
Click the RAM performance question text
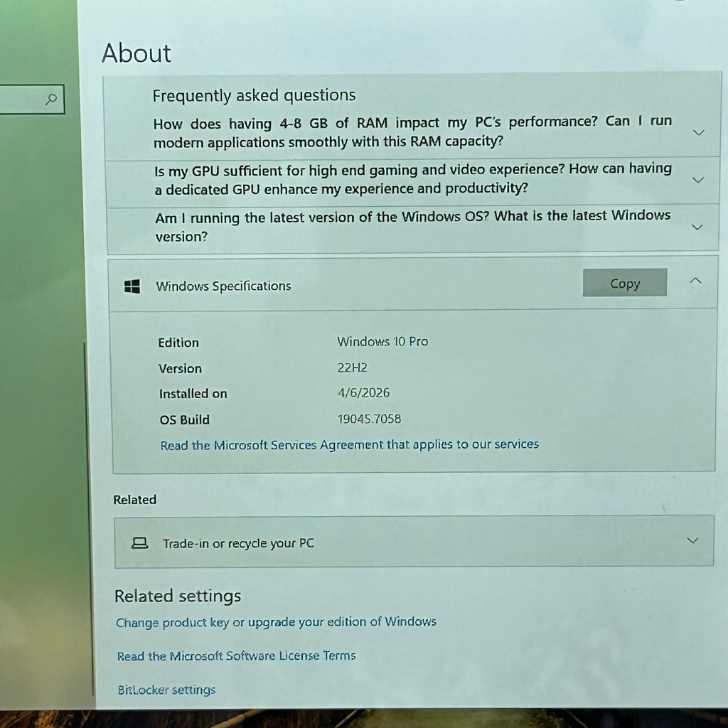pos(413,132)
